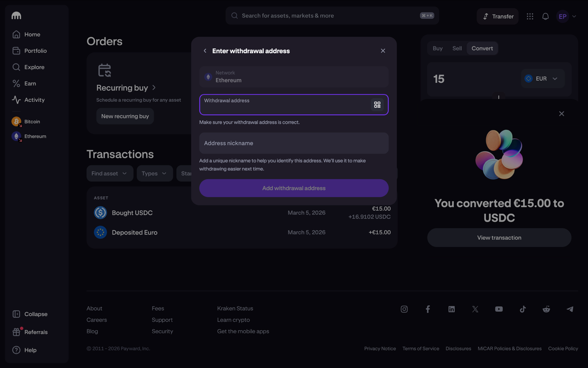Open Kraken's Reddit page

click(x=546, y=309)
